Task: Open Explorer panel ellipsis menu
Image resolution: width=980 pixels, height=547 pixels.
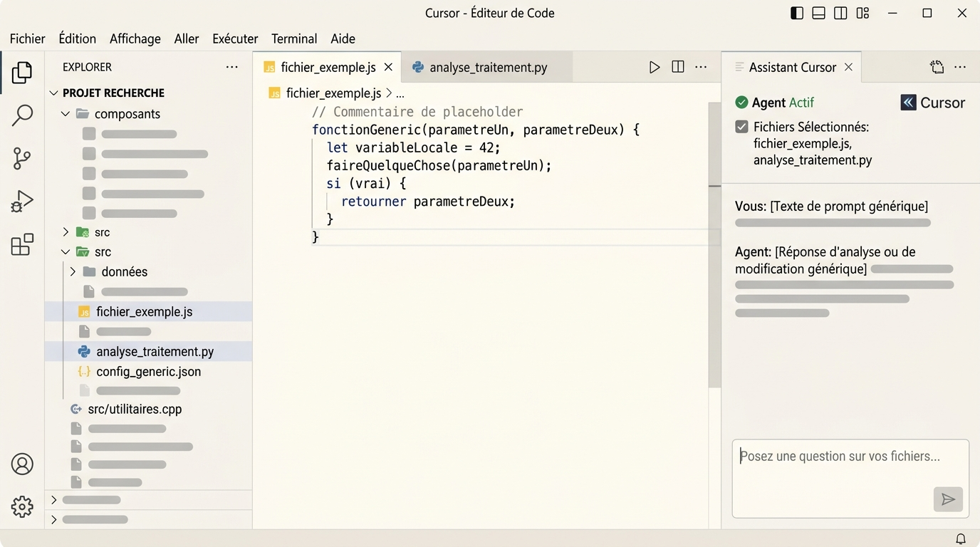Action: (x=231, y=67)
